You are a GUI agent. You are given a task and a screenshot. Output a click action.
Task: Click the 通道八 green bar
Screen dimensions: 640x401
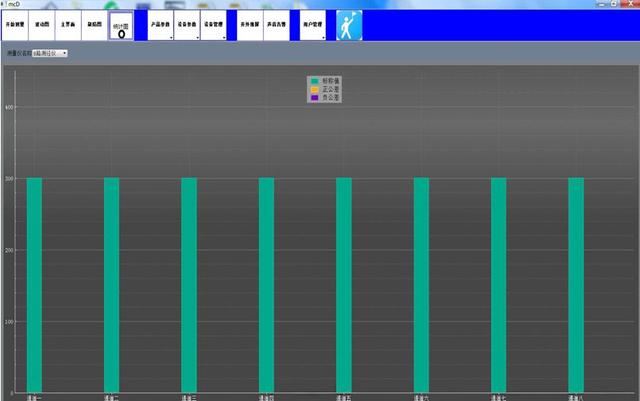pyautogui.click(x=576, y=285)
